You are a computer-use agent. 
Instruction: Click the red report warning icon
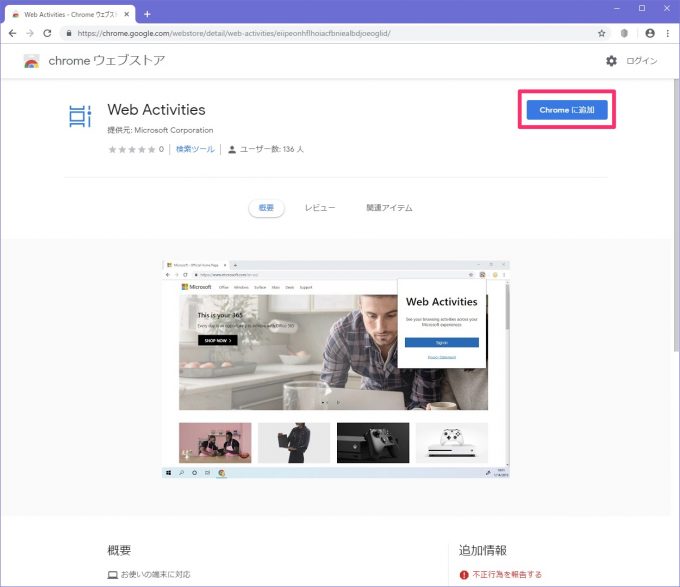464,575
